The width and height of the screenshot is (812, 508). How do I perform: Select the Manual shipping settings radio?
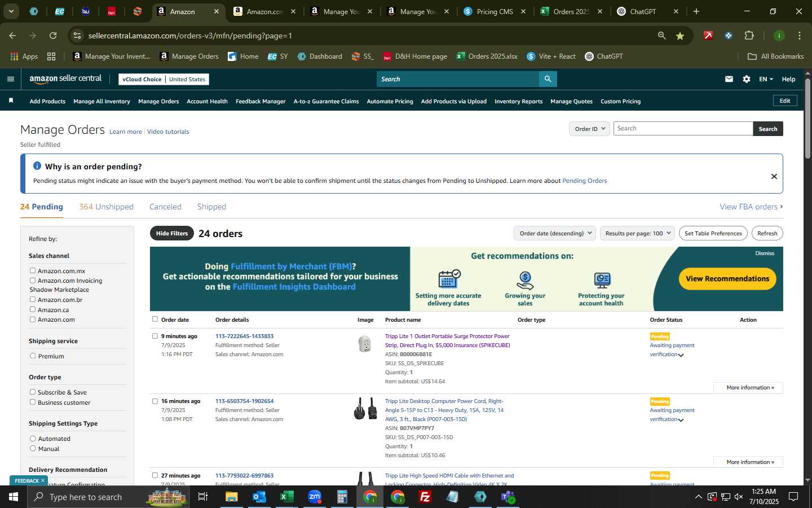[33, 448]
